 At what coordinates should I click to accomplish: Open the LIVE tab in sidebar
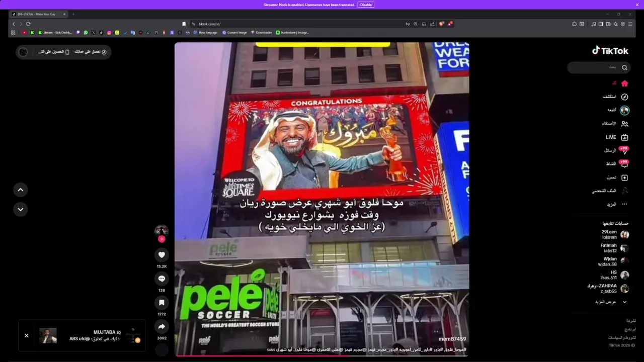[x=617, y=137]
